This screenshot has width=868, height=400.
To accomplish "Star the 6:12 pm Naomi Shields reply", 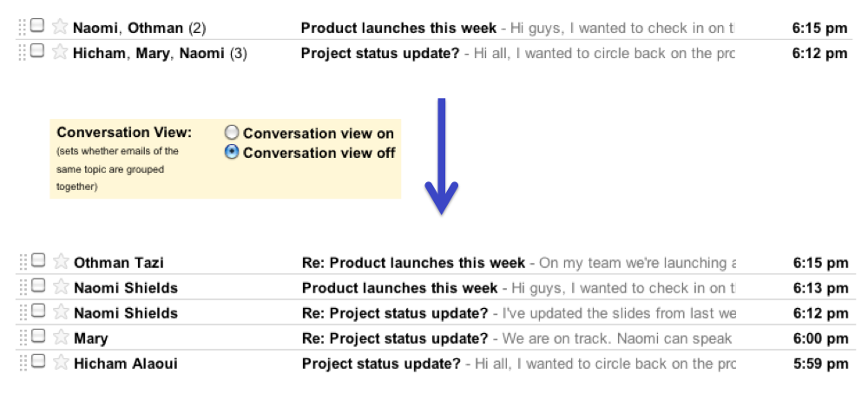I will click(x=60, y=311).
